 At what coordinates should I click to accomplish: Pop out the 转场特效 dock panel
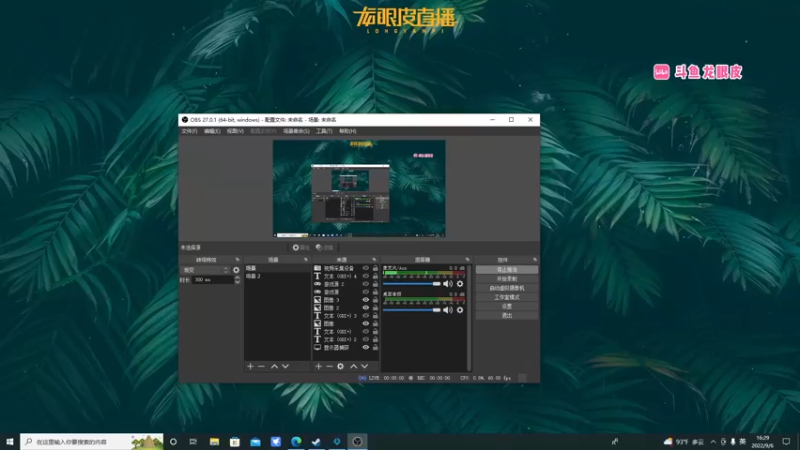tap(237, 260)
